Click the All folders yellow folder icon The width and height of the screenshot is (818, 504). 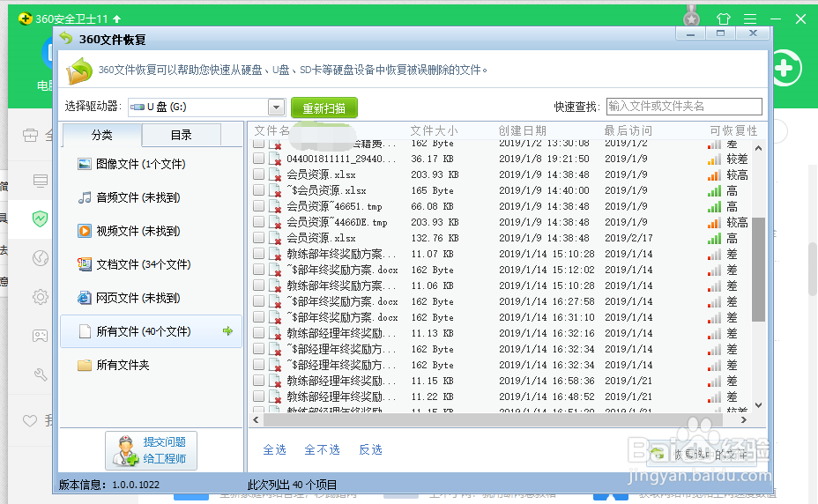pyautogui.click(x=84, y=365)
